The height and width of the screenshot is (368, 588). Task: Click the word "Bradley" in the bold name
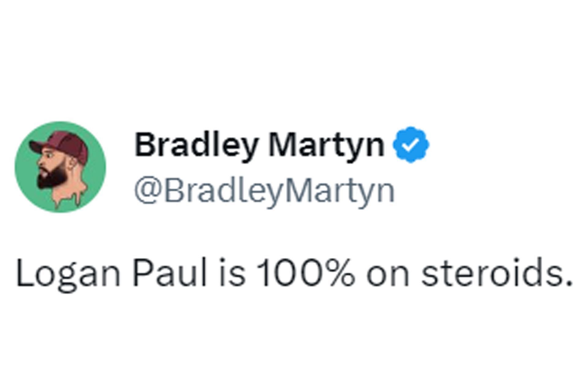click(196, 145)
